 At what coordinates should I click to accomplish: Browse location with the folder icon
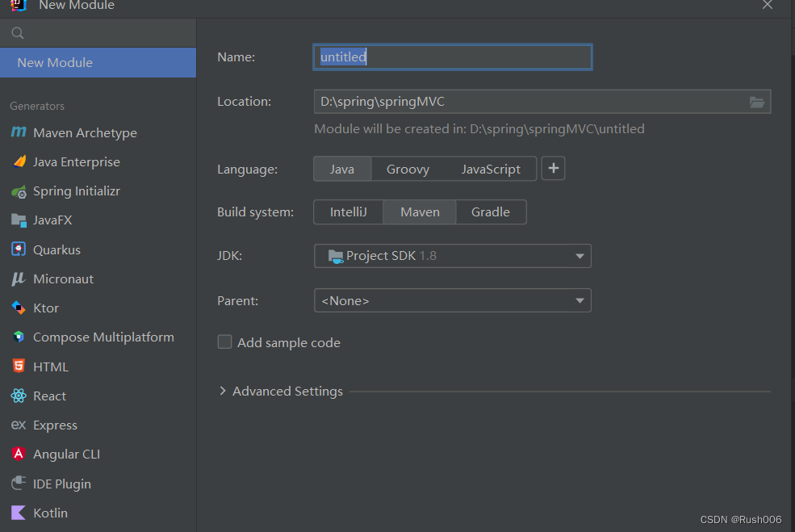(756, 102)
